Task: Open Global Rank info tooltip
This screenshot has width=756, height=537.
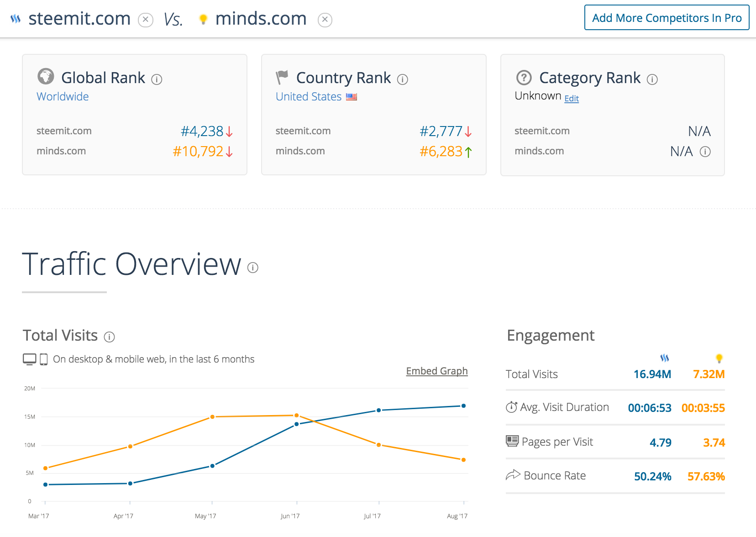Action: coord(157,79)
